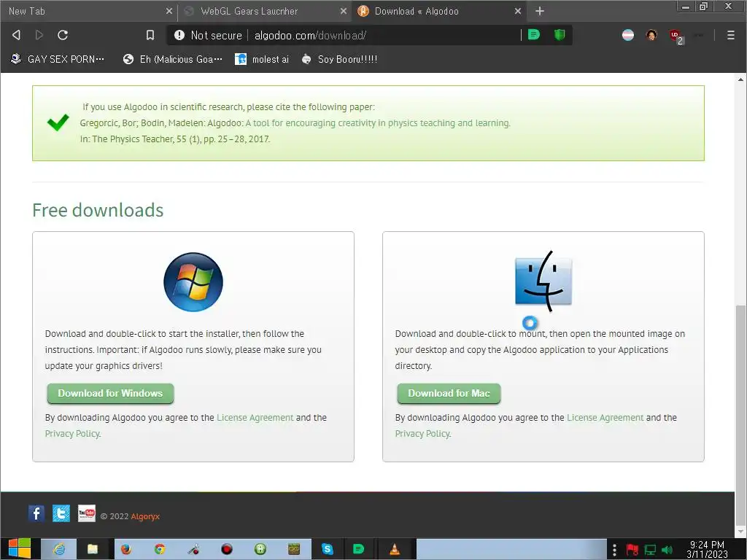The image size is (747, 560).
Task: Click the taskbar clock 9:24 PM
Action: [x=707, y=549]
